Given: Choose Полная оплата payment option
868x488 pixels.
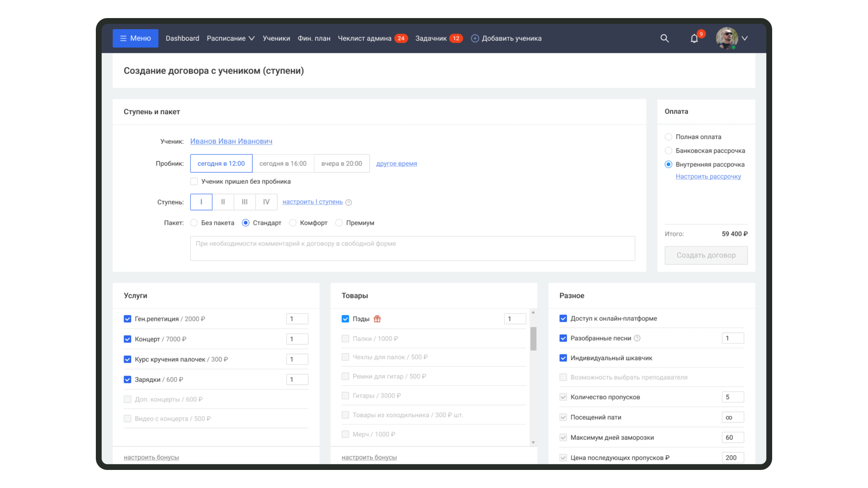Looking at the screenshot, I should pyautogui.click(x=668, y=137).
